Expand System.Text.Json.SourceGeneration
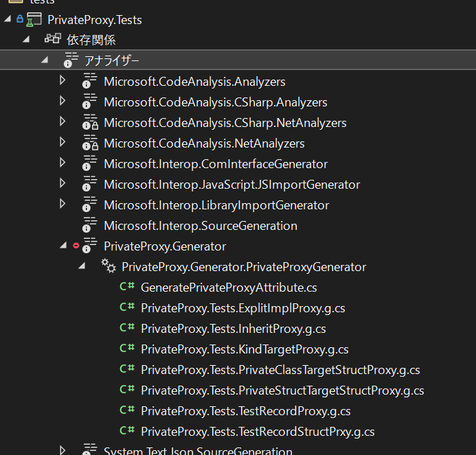Viewport: 476px width, 455px height. pyautogui.click(x=63, y=450)
